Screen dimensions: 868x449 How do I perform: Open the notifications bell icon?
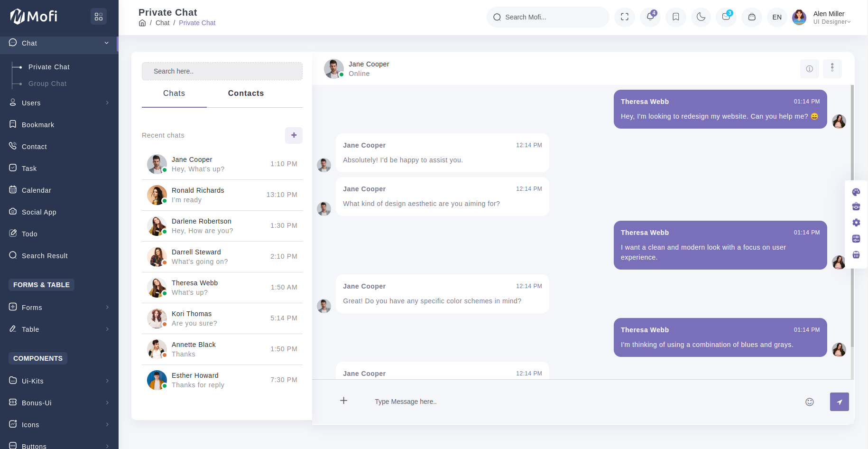coord(650,17)
